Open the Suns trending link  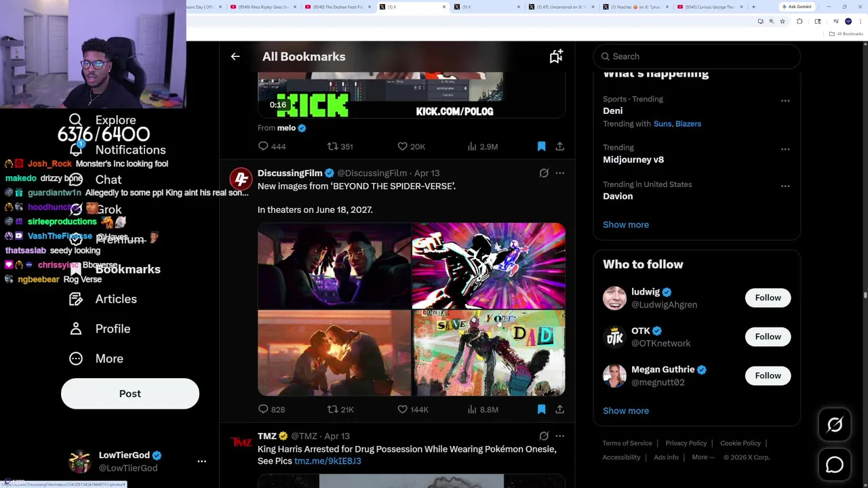[x=663, y=124]
